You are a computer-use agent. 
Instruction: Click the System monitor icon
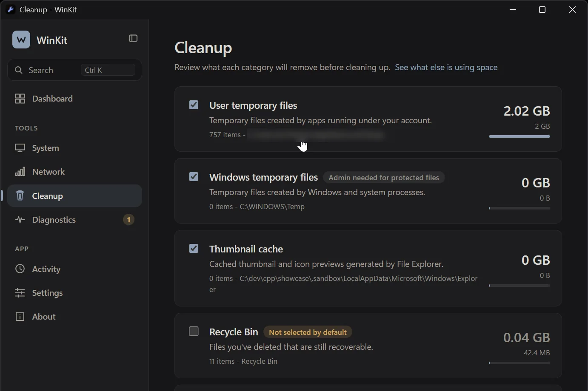[x=20, y=148]
